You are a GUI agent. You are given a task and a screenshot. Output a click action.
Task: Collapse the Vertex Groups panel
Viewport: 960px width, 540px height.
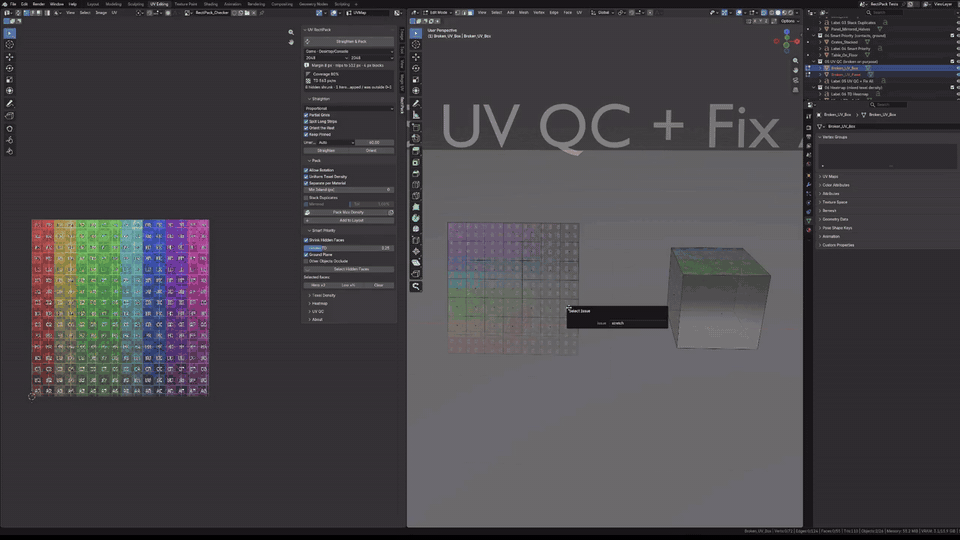[x=833, y=137]
